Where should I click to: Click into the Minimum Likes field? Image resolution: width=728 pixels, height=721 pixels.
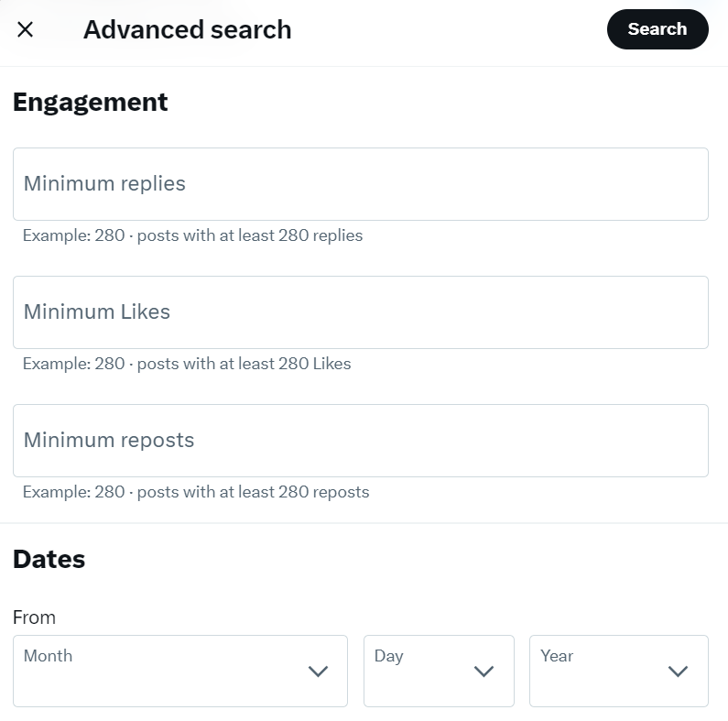click(x=360, y=312)
